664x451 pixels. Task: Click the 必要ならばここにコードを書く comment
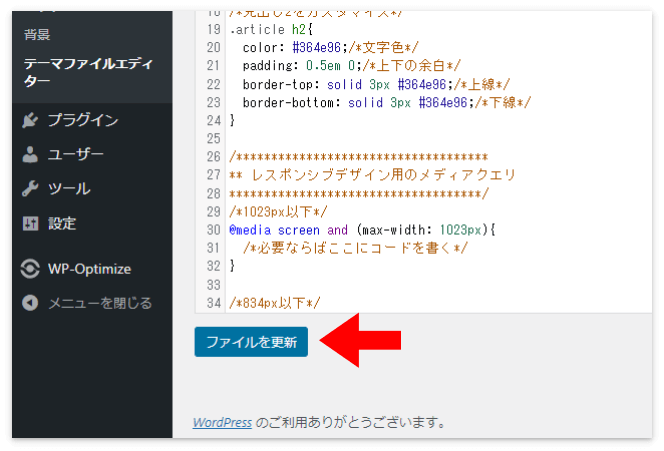point(355,248)
